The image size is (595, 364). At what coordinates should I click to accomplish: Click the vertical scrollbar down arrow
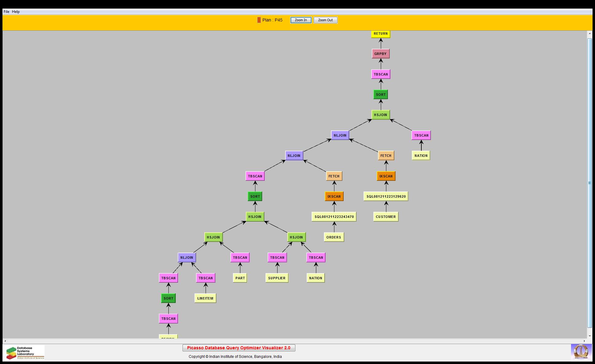tap(589, 336)
